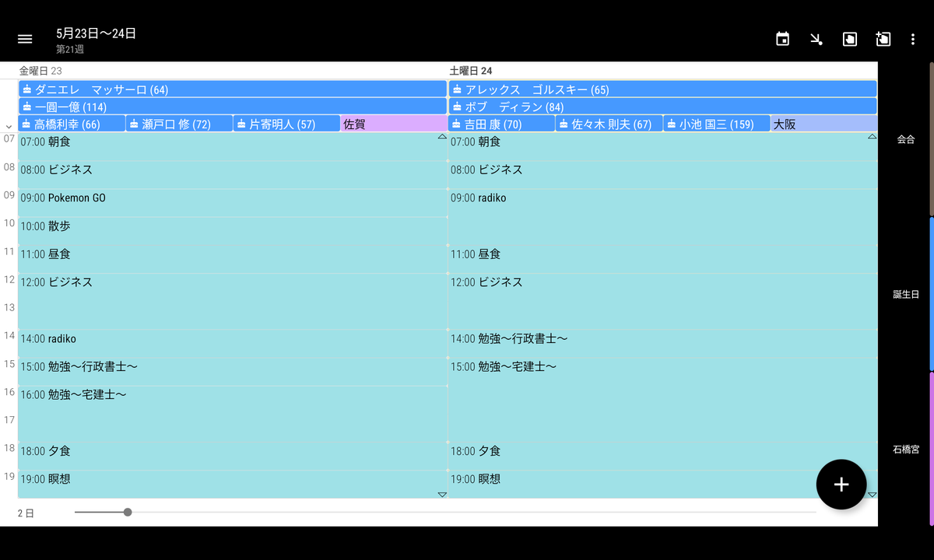
Task: Tap the 第21週 week number subtitle
Action: pos(70,49)
